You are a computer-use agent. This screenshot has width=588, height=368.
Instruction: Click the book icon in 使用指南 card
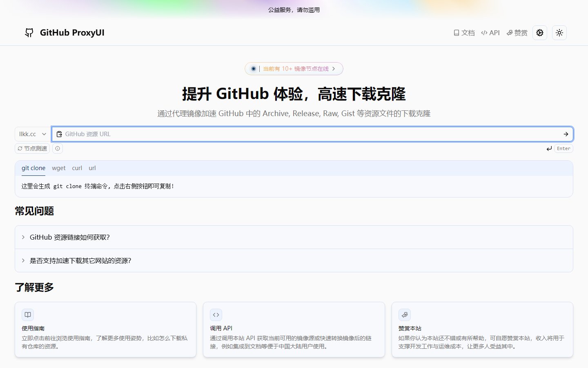pyautogui.click(x=28, y=315)
